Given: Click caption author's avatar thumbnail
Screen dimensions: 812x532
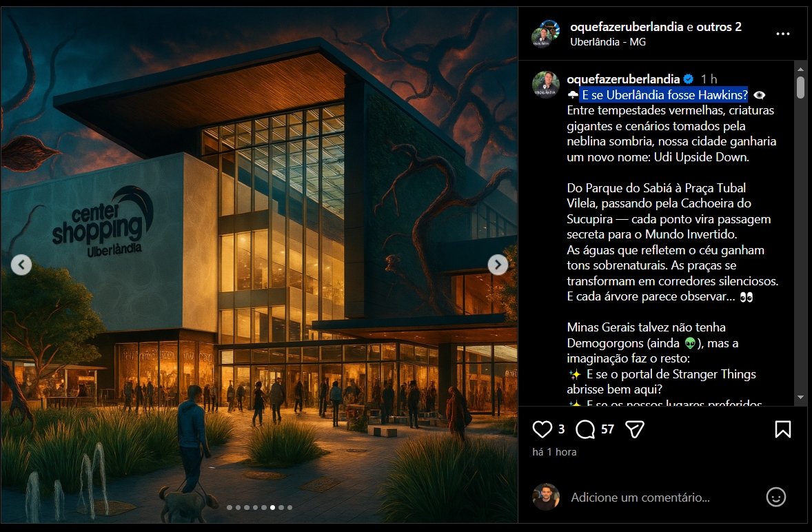Looking at the screenshot, I should tap(546, 85).
